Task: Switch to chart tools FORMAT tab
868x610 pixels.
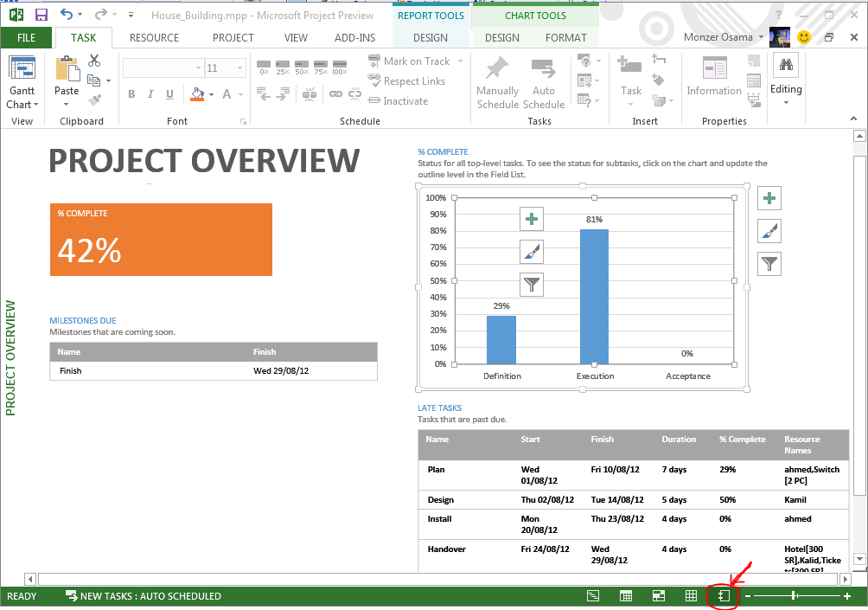Action: click(x=565, y=37)
